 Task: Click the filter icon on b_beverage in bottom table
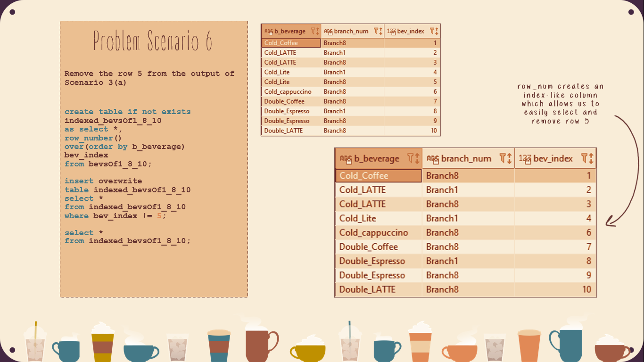(x=410, y=158)
